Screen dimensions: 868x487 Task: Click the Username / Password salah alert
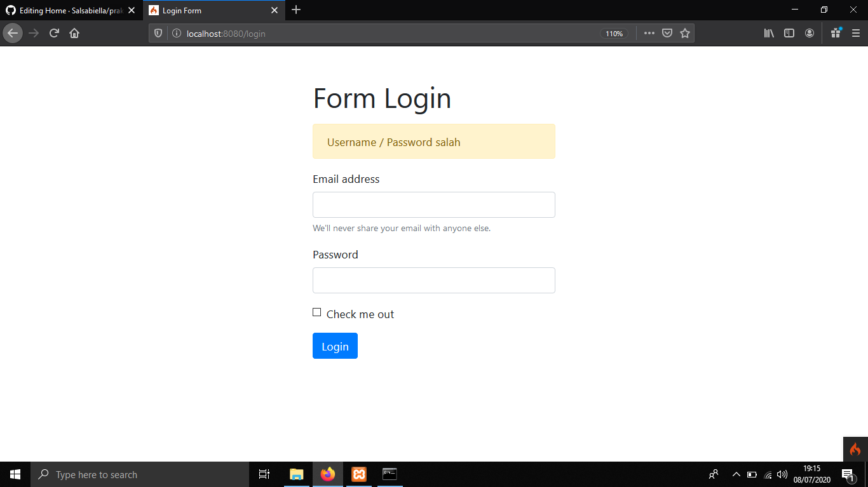[434, 142]
